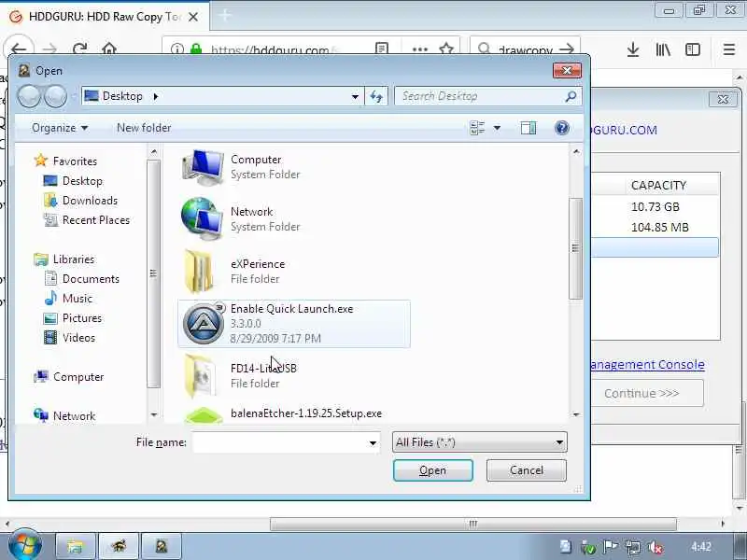Toggle browser reader view icon
747x560 pixels.
pyautogui.click(x=382, y=49)
